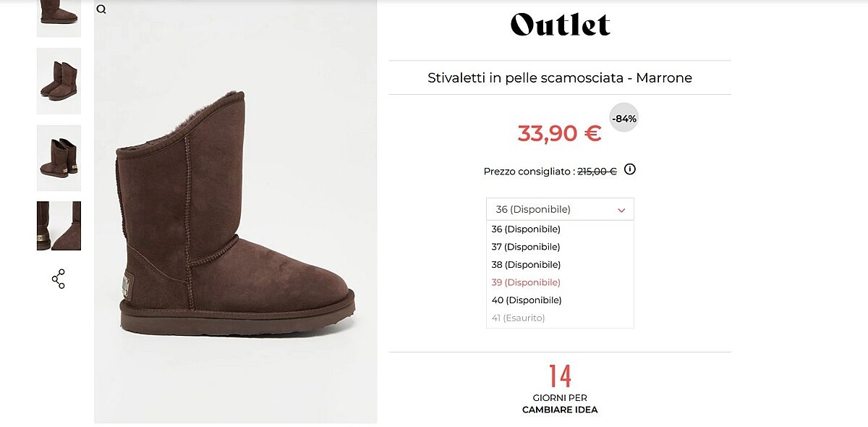Show the pair of boots front-view thumbnail
The image size is (868, 427).
59,80
